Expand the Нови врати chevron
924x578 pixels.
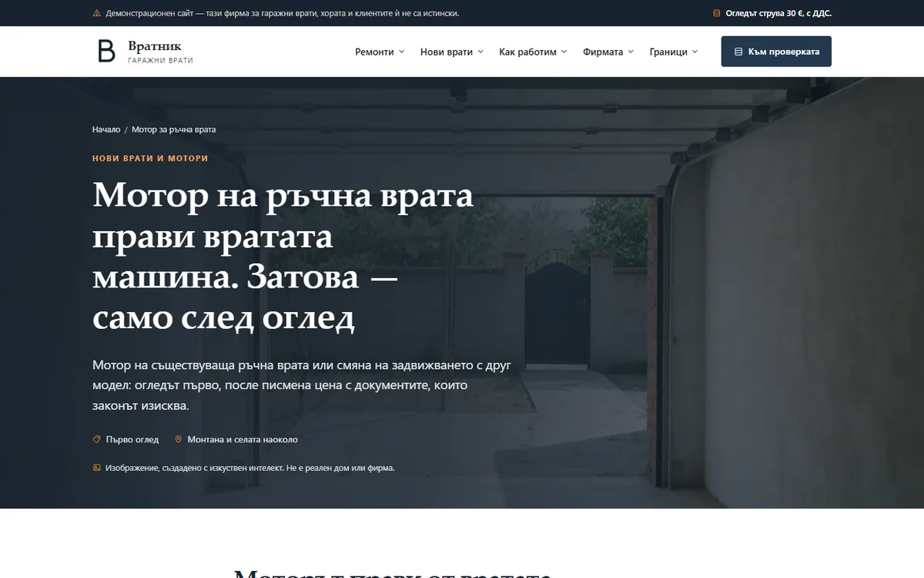click(x=480, y=52)
